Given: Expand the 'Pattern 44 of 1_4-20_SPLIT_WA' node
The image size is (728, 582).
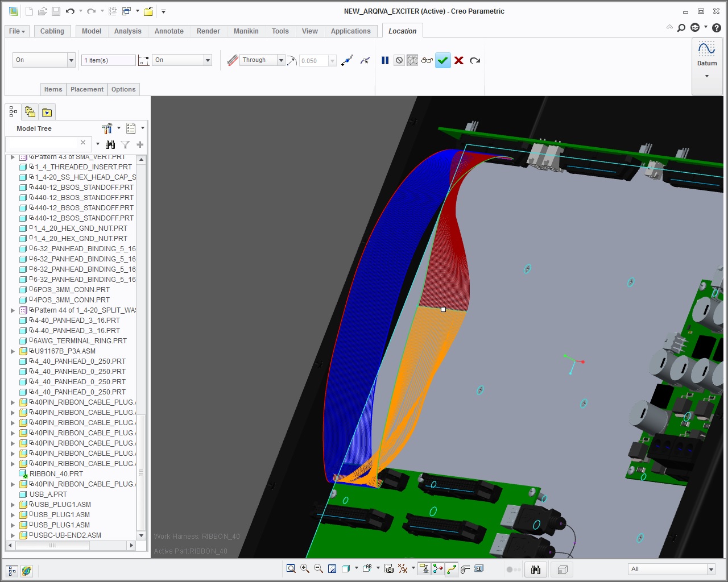Looking at the screenshot, I should coord(13,310).
